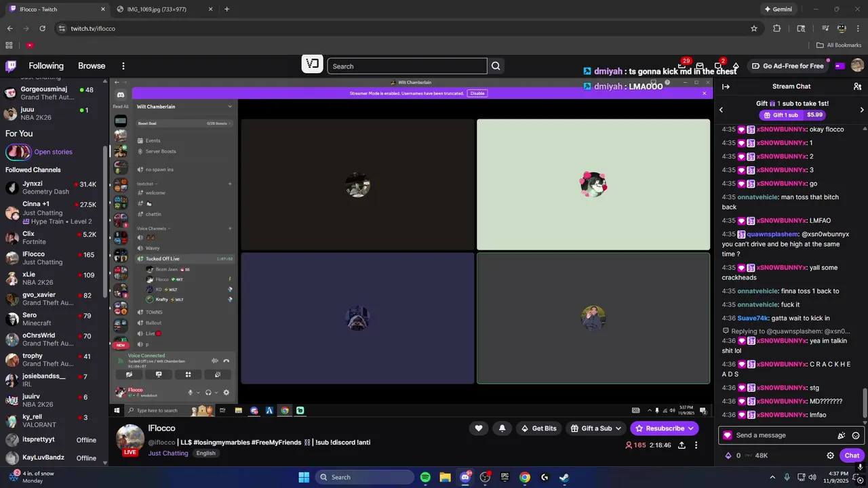868x488 pixels.
Task: Open the Twitch home logo
Action: coord(11,66)
